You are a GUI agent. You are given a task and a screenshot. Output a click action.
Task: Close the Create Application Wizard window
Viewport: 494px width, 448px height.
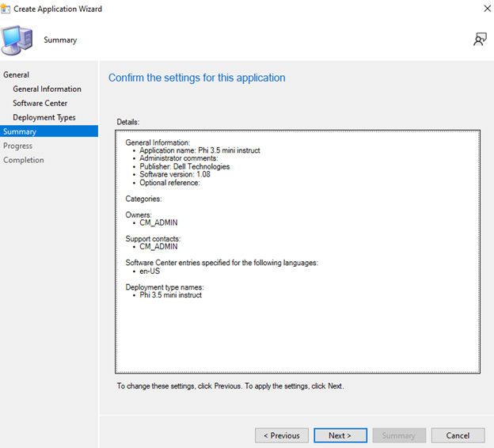pyautogui.click(x=487, y=9)
